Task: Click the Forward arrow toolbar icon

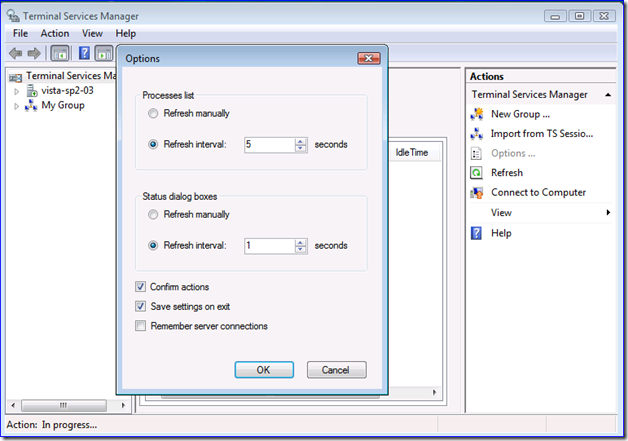Action: pyautogui.click(x=34, y=53)
